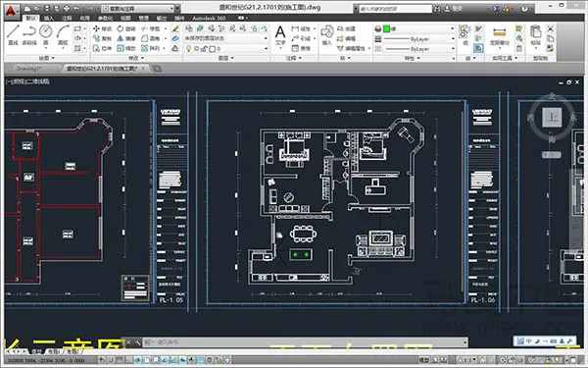This screenshot has width=588, height=368.
Task: Click the green object color swatch
Action: 387,28
